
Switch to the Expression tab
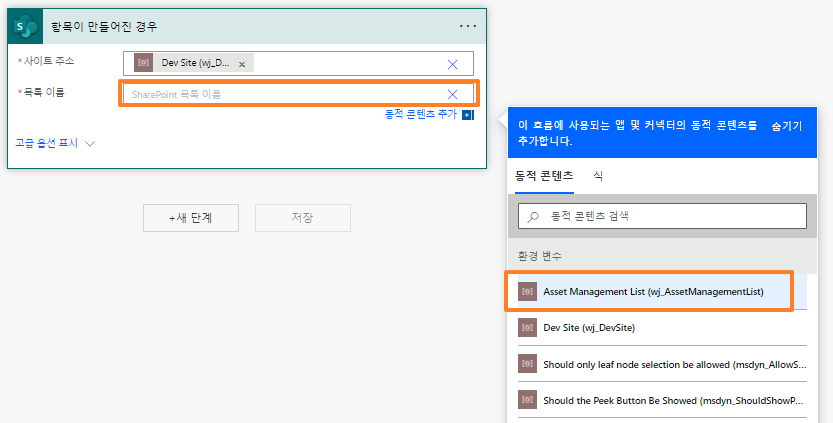point(598,176)
